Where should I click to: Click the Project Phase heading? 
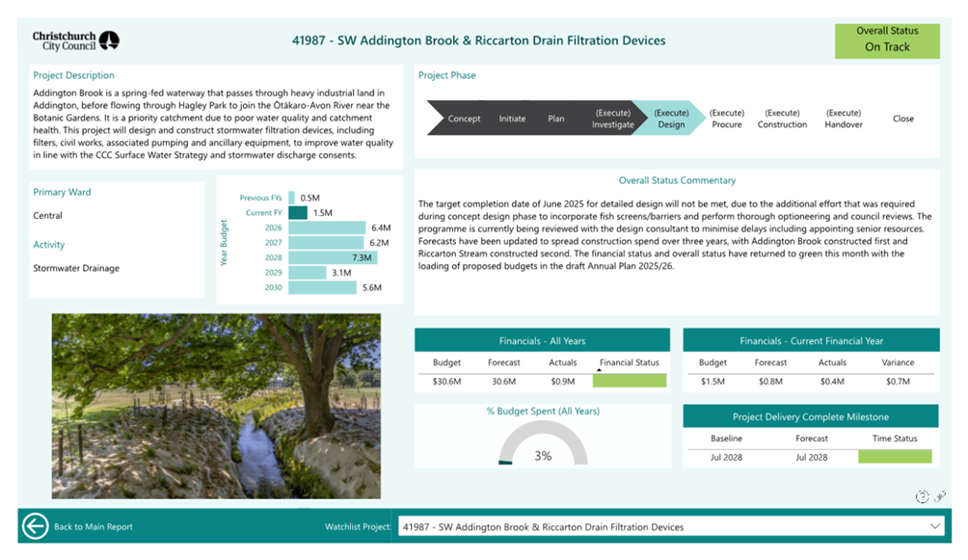click(x=447, y=75)
